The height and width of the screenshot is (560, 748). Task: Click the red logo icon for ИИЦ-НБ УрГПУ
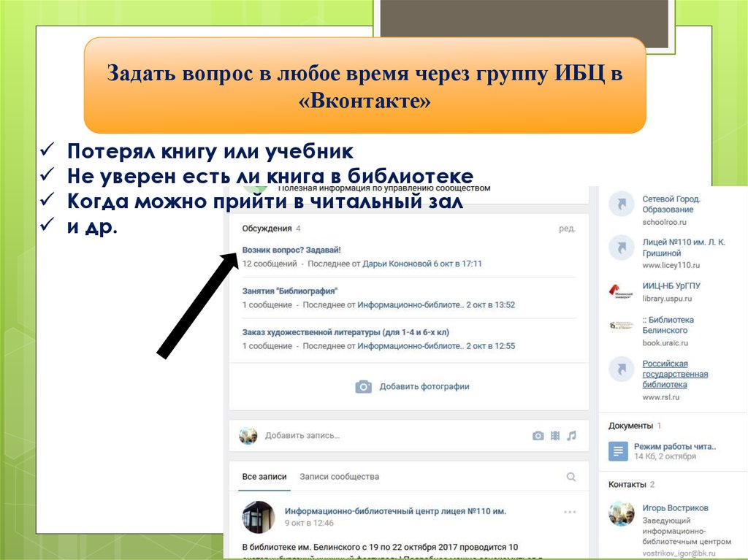[x=621, y=291]
